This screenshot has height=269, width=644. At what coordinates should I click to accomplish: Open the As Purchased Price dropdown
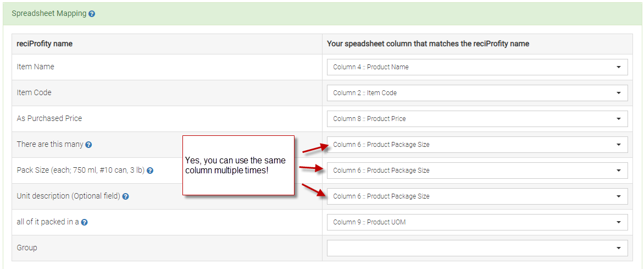pyautogui.click(x=477, y=119)
